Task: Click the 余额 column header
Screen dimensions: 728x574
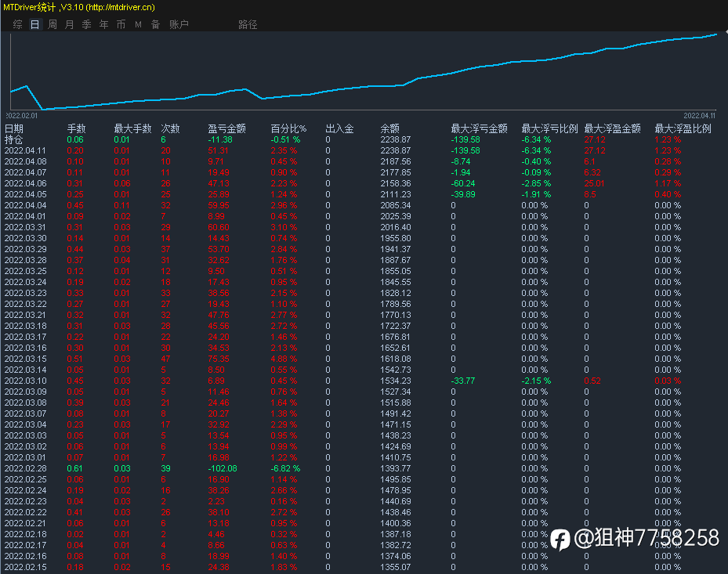Action: click(x=390, y=128)
